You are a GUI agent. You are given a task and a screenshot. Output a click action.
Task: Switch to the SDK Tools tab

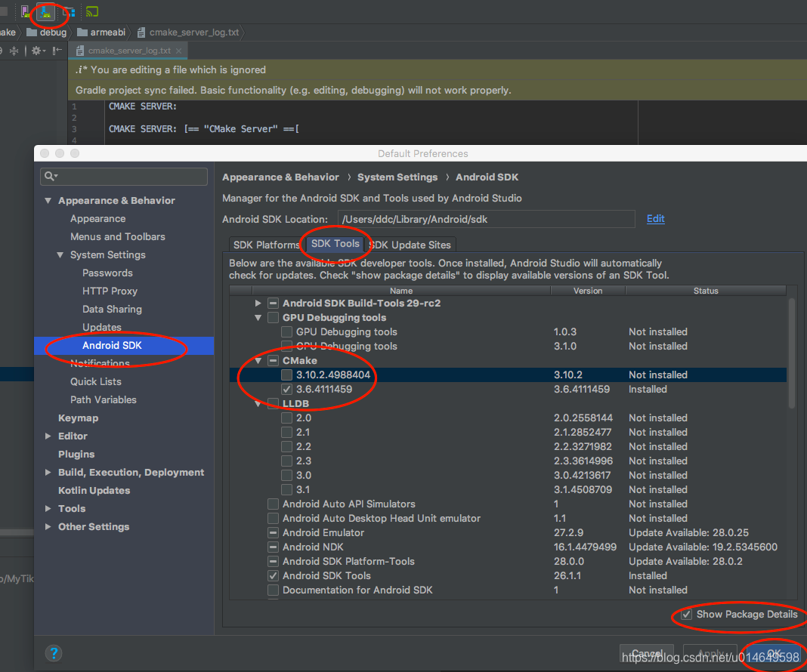click(x=335, y=244)
